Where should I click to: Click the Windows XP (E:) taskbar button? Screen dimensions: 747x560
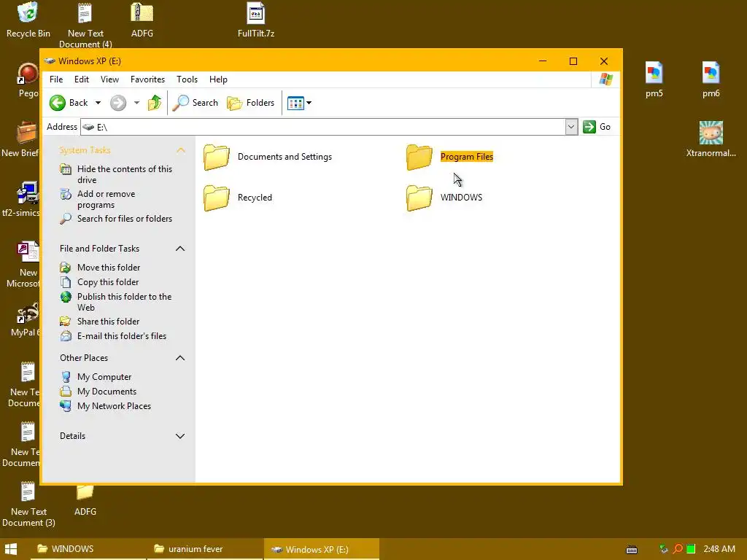coord(322,549)
